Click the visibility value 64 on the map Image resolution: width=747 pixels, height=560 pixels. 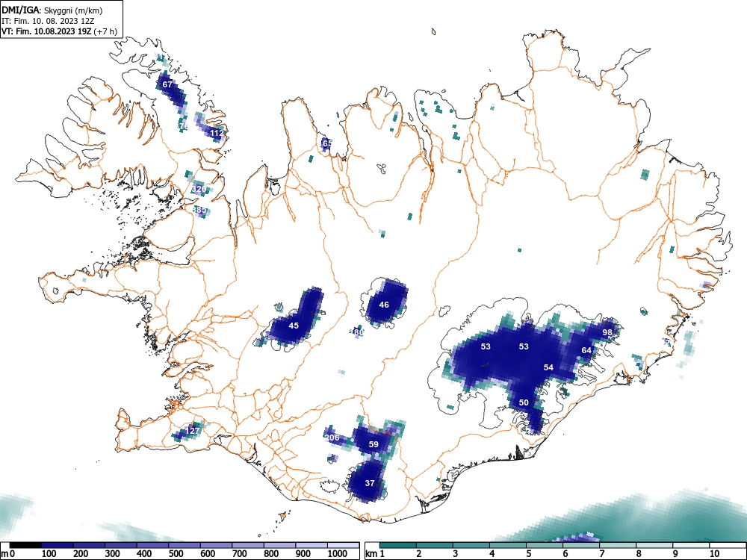(x=586, y=350)
